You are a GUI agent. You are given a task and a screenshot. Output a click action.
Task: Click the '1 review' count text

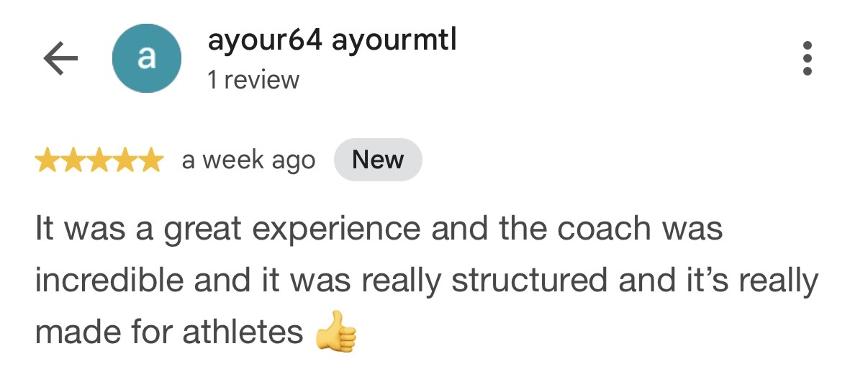(x=253, y=79)
